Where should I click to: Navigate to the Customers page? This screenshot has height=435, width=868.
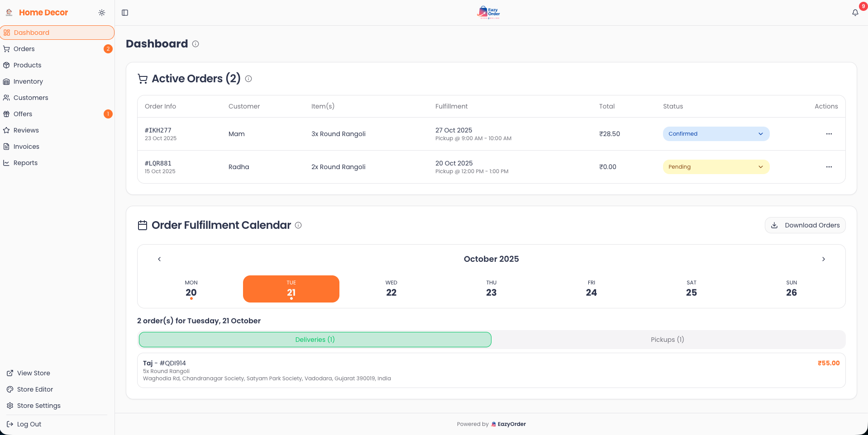(31, 98)
